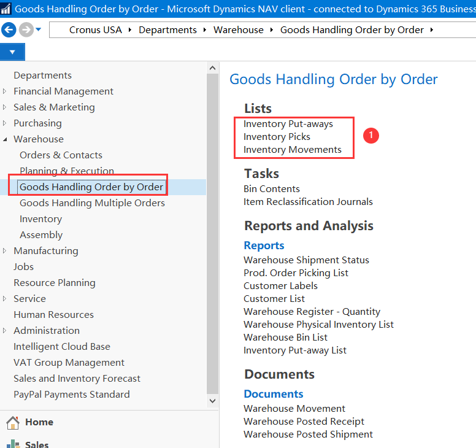Click the navigation pane scroll down arrow

tap(212, 401)
